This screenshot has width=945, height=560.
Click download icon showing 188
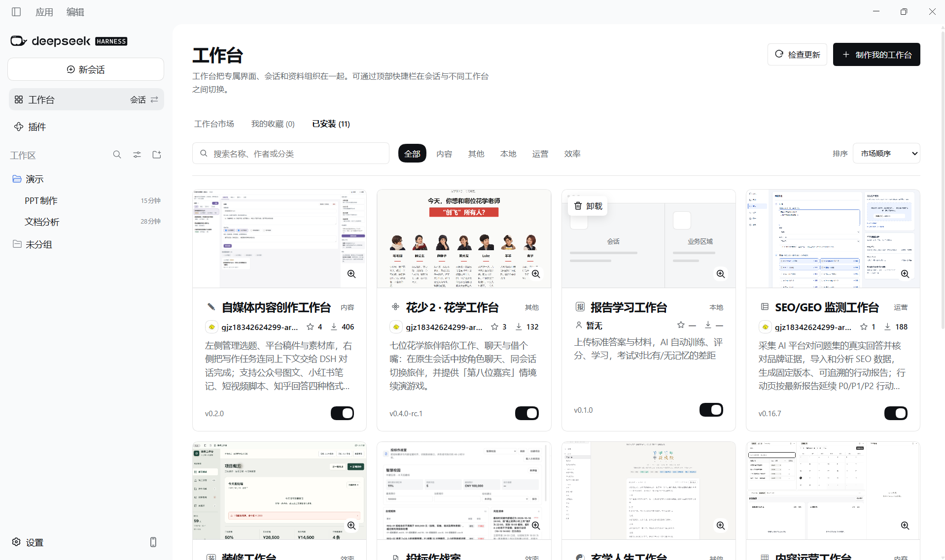click(x=887, y=327)
